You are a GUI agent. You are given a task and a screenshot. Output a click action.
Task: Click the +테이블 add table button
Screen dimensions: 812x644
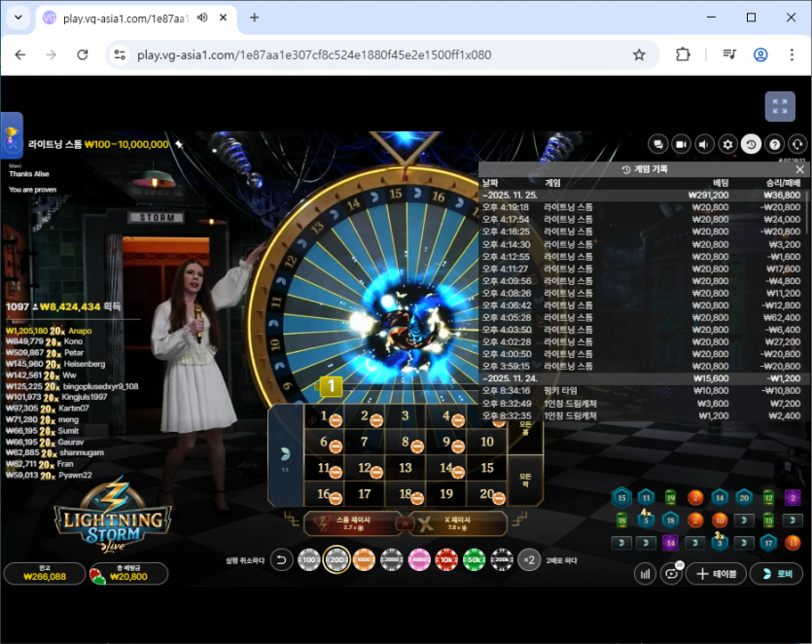point(717,574)
